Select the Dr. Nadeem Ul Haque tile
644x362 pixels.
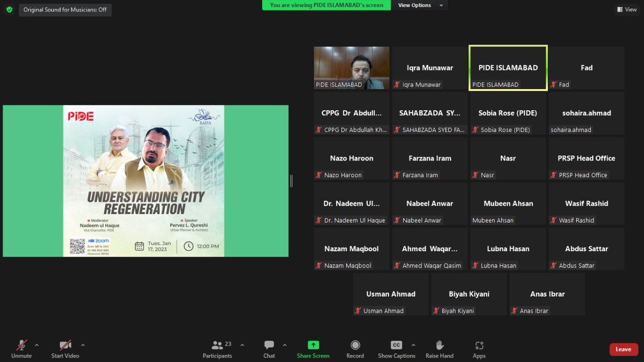[x=352, y=204]
